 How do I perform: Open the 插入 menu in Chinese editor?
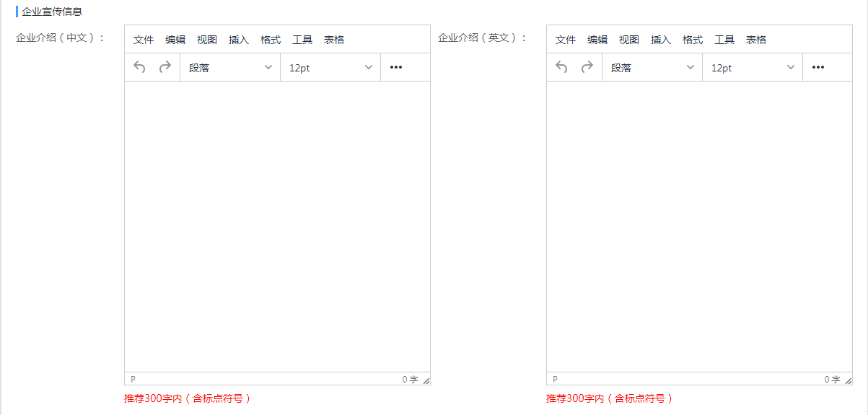click(239, 40)
